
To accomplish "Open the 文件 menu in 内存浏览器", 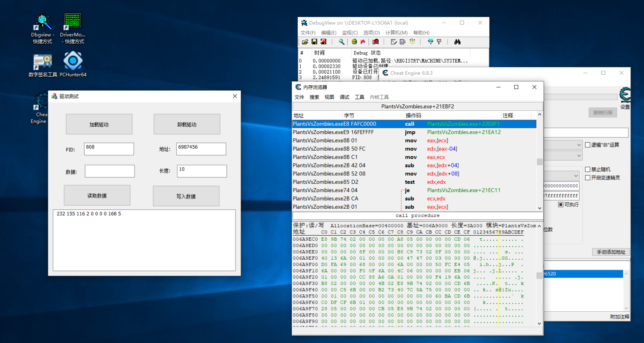I will pos(299,97).
